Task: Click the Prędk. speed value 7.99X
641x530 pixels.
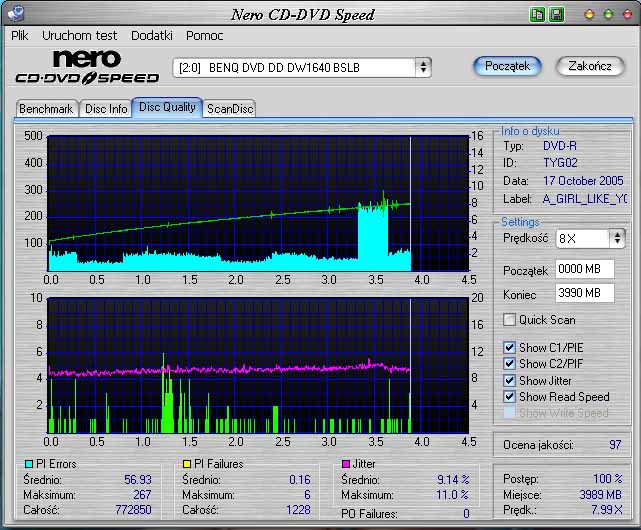Action: tap(607, 510)
